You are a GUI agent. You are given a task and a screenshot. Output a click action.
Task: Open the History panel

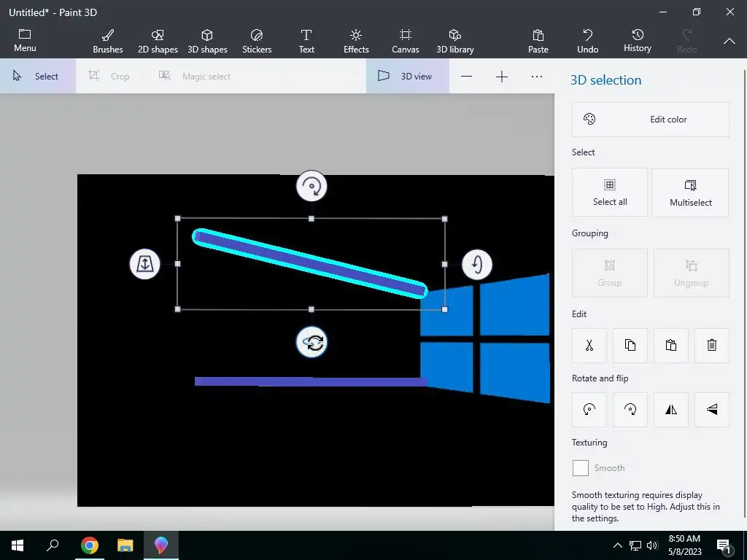638,42
